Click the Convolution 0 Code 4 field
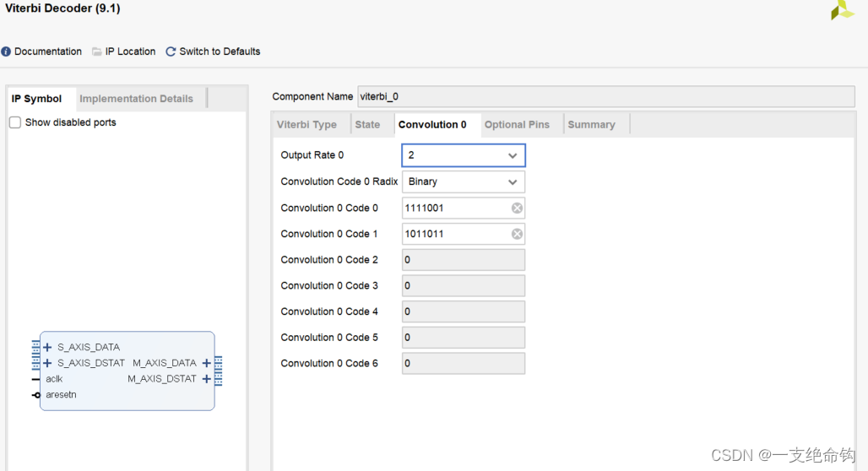868x471 pixels. pos(464,311)
